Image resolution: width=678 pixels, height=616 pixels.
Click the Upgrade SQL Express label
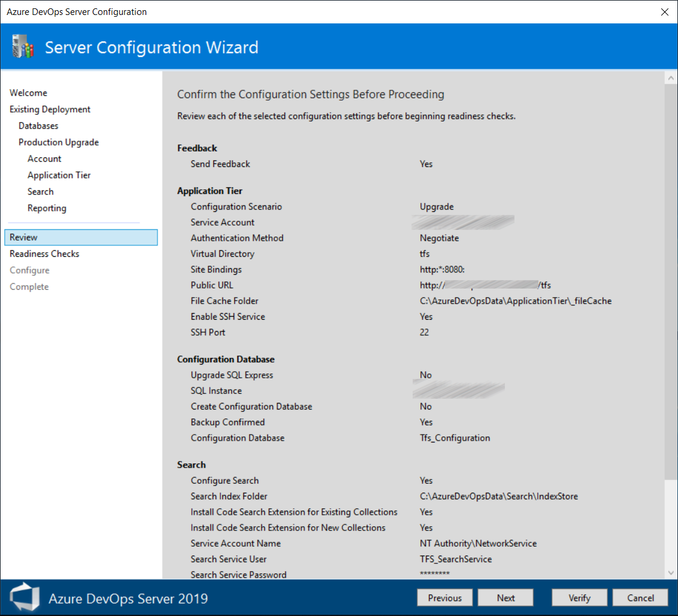pos(232,375)
